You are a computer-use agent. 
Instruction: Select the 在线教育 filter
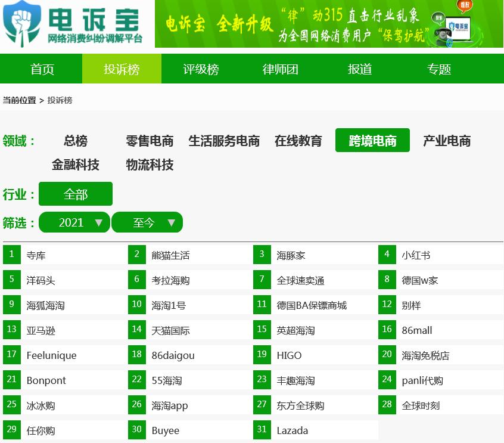[x=298, y=141]
